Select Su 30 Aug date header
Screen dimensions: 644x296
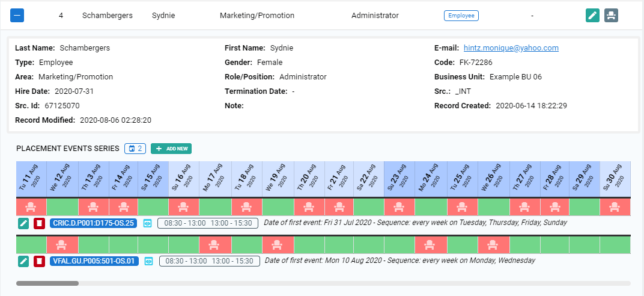615,179
